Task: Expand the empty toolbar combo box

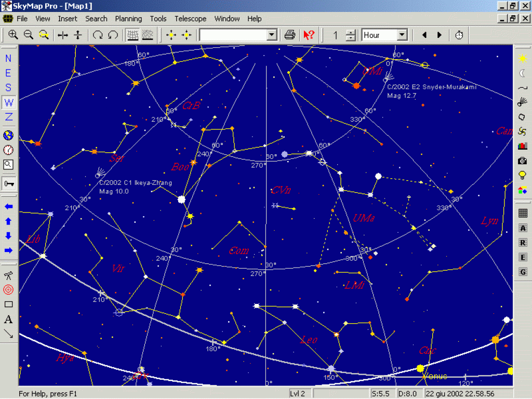Action: pyautogui.click(x=272, y=35)
